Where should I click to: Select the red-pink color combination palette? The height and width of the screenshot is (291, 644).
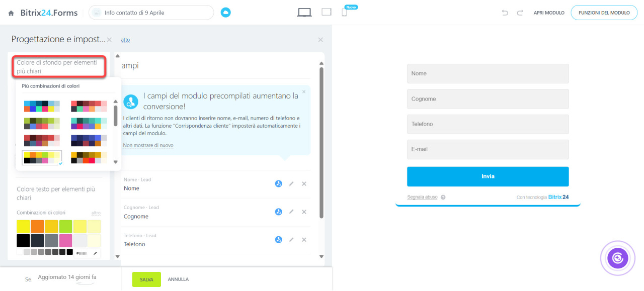click(89, 106)
